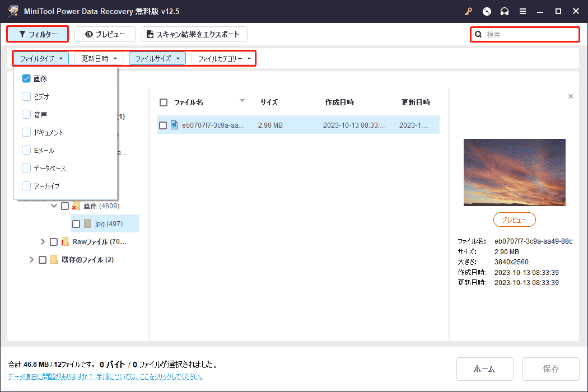
Task: Sort by the 更新日時 column header
Action: 416,102
